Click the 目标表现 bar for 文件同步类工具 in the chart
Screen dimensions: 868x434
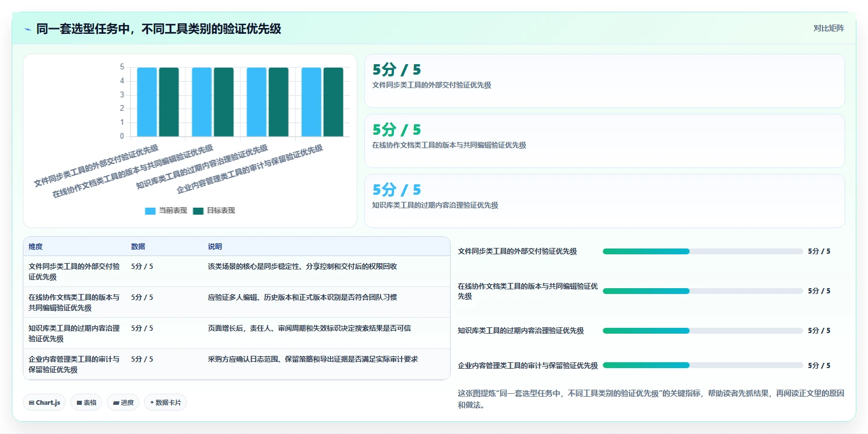(x=169, y=102)
